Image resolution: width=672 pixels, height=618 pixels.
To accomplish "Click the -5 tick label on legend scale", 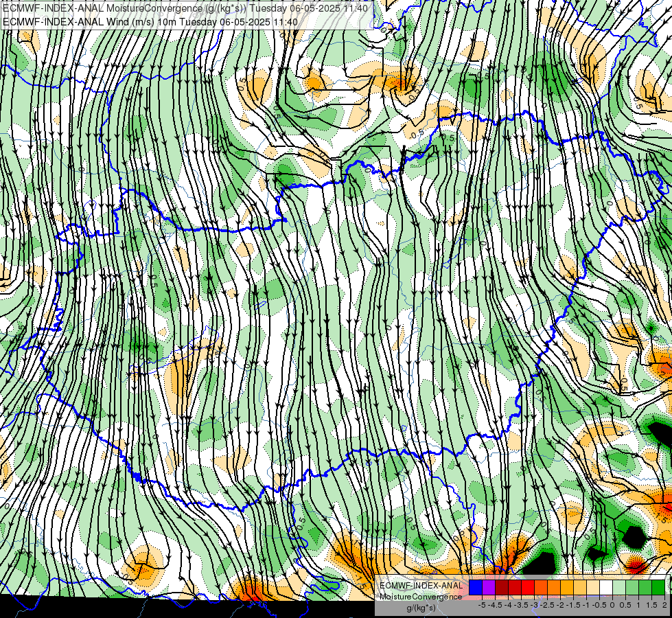I will pos(482,605).
